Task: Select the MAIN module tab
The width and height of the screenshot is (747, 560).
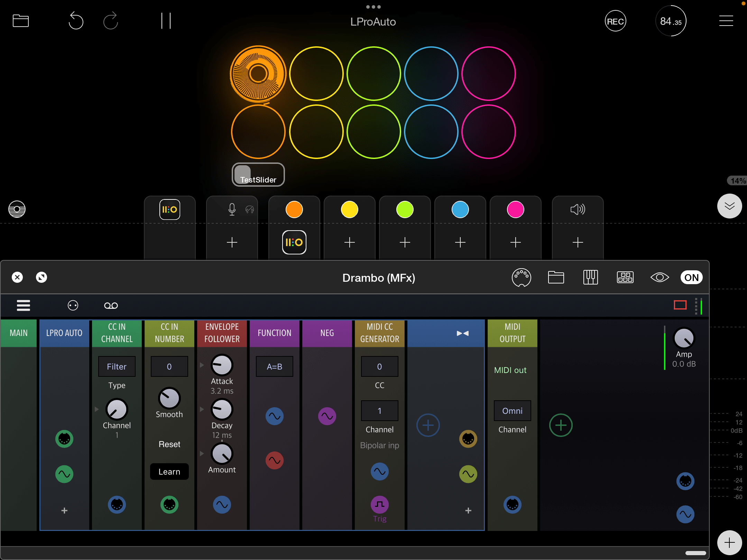Action: [x=19, y=333]
